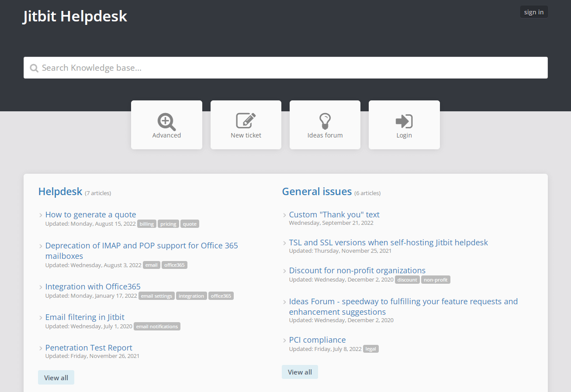Click sign in at top right
Viewport: 571px width, 392px height.
point(534,12)
